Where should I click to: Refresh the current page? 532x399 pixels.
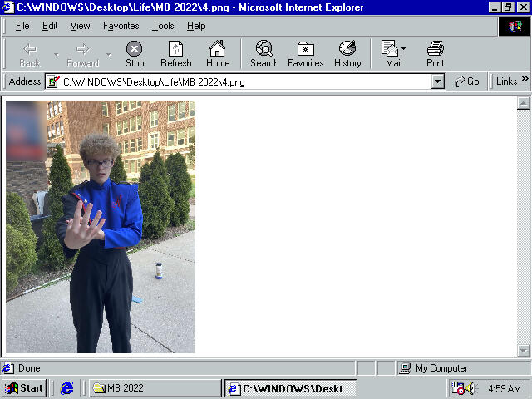pos(175,54)
